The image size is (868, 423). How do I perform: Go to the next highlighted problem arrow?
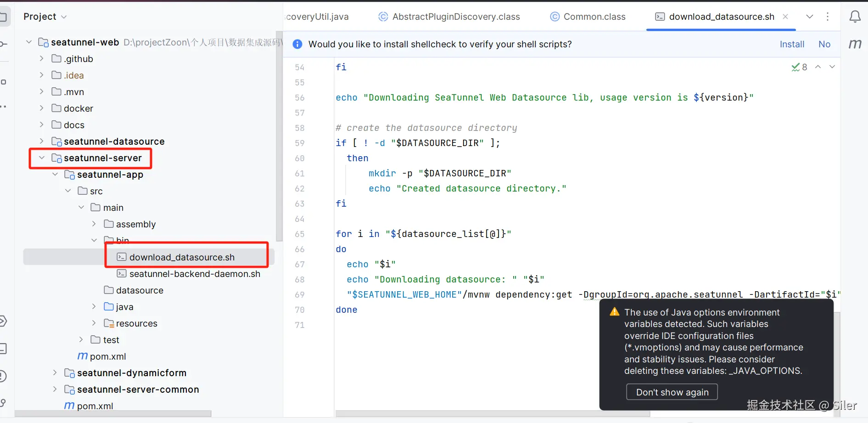(x=832, y=67)
